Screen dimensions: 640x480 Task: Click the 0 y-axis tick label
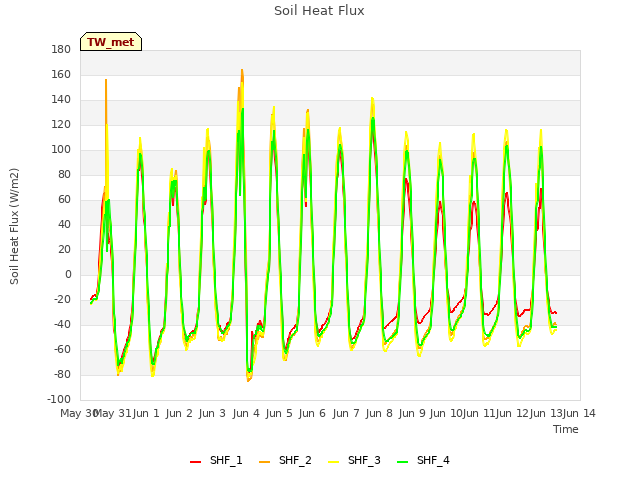coord(68,274)
